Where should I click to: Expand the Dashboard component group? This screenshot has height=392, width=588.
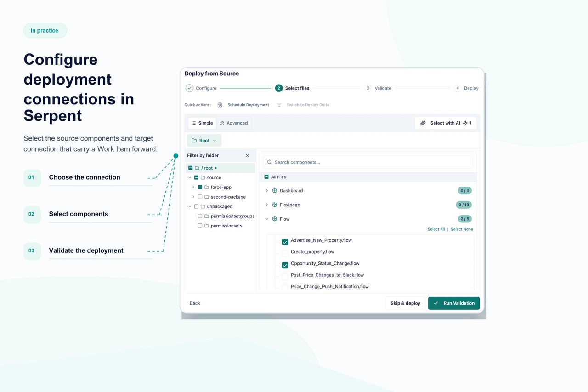267,191
